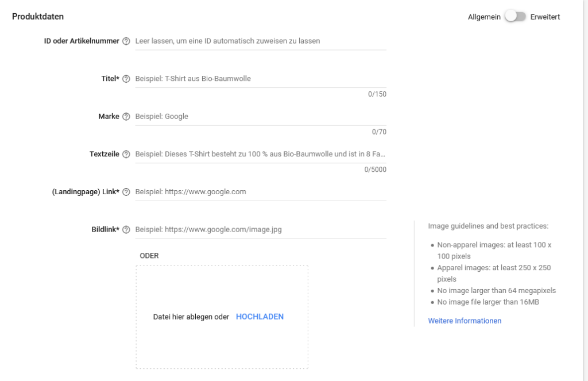The image size is (588, 381).
Task: Click the help icon beside Titel
Action: pyautogui.click(x=126, y=79)
